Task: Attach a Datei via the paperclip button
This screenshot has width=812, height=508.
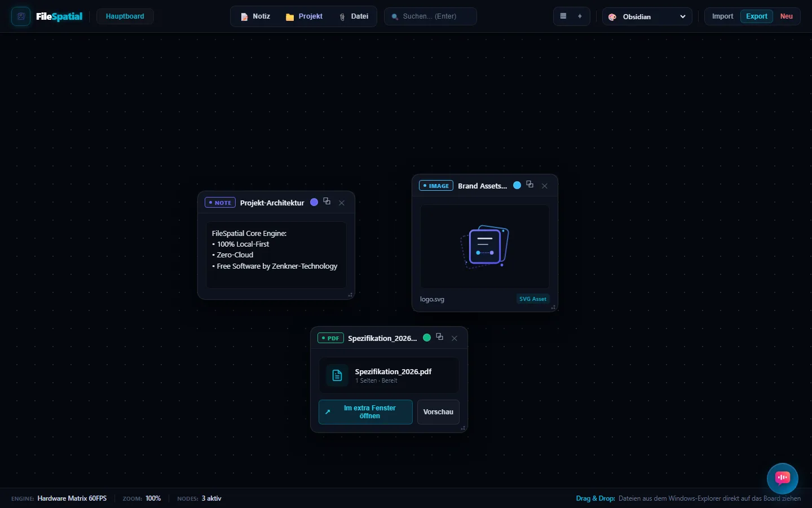Action: tap(354, 16)
